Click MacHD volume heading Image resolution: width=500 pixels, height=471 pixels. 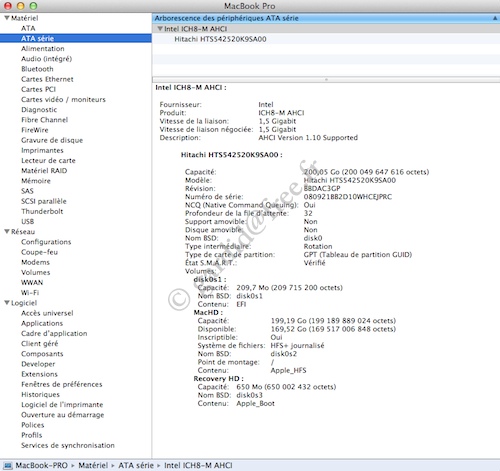[x=208, y=312]
